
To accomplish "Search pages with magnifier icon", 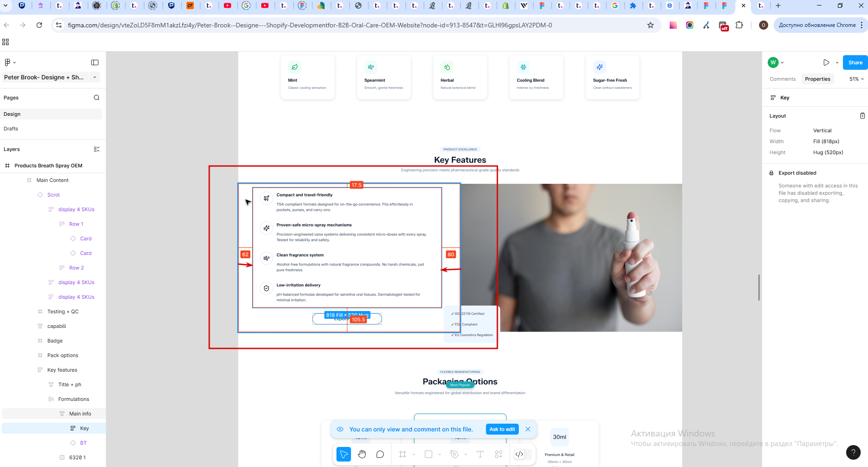I will (x=97, y=98).
